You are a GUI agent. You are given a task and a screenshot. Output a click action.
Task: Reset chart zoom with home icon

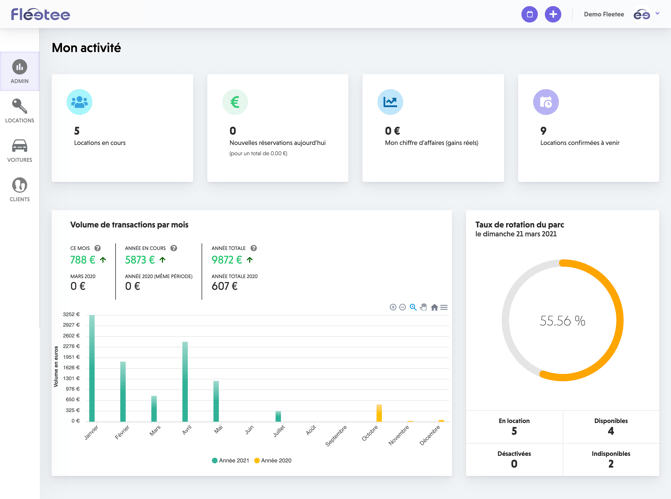pos(434,307)
